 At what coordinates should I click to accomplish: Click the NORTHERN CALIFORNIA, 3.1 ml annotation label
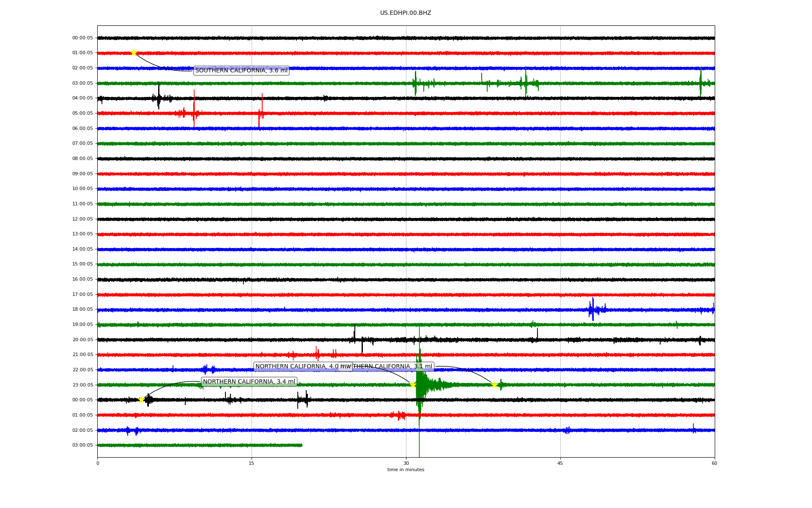[393, 367]
